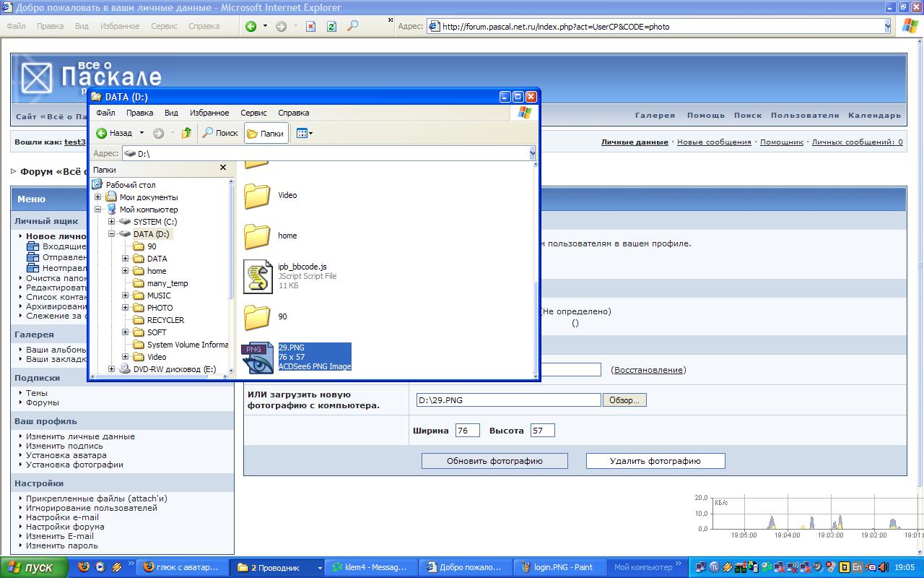
Task: Click the Internet Explorer Refresh icon
Action: (x=331, y=26)
